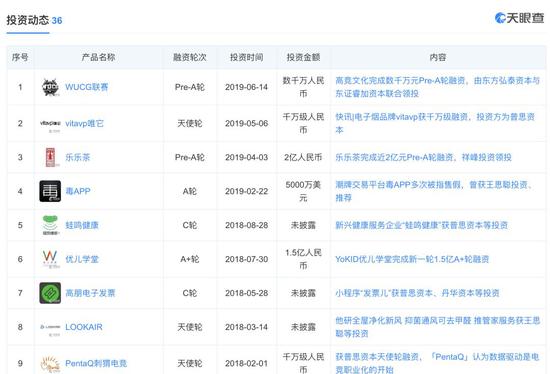This screenshot has height=374, width=550.
Task: Select the date cell 2018-05-28
Action: [247, 293]
